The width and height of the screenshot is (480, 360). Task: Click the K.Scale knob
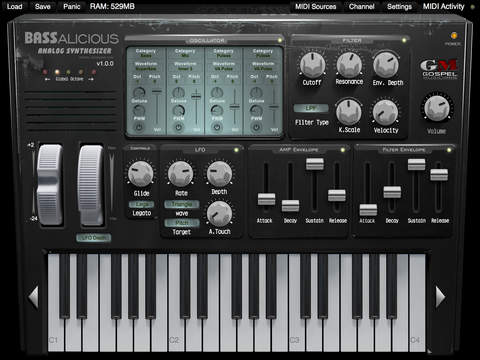click(349, 112)
